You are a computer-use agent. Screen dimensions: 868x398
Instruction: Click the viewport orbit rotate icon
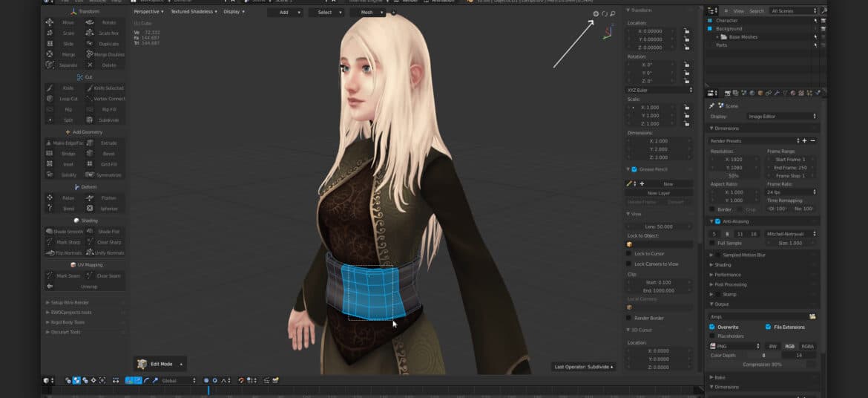(x=605, y=14)
